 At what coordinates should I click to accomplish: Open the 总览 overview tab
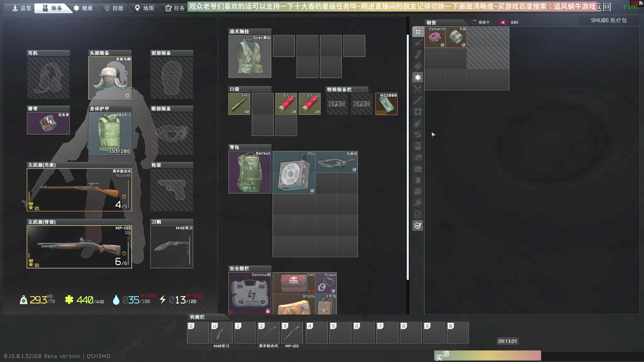(22, 8)
